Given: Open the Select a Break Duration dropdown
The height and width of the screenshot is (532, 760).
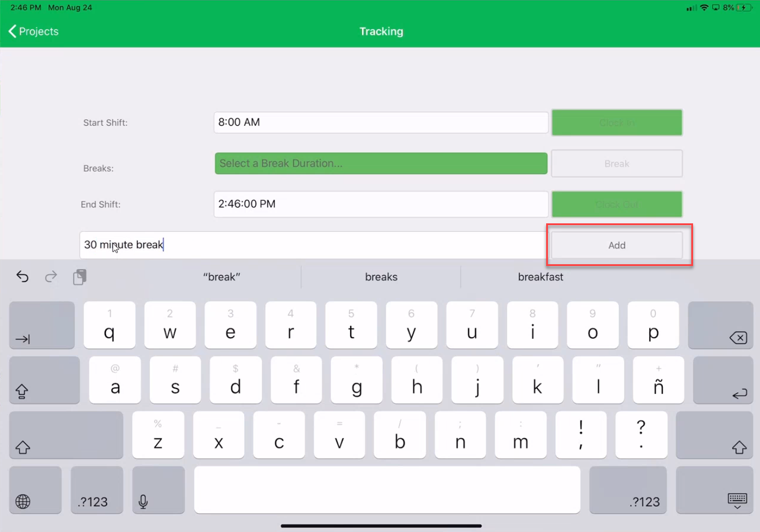Looking at the screenshot, I should [x=381, y=164].
